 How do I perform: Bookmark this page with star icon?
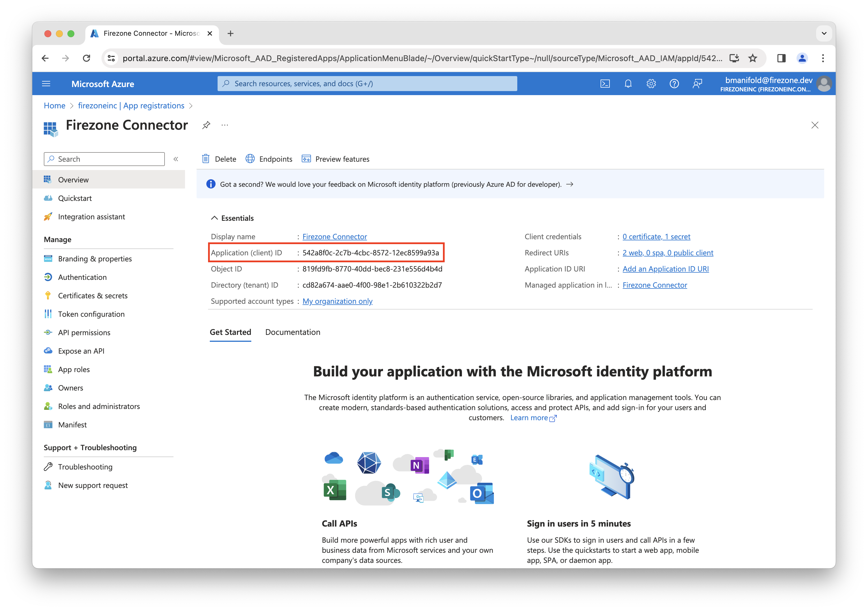click(x=753, y=58)
